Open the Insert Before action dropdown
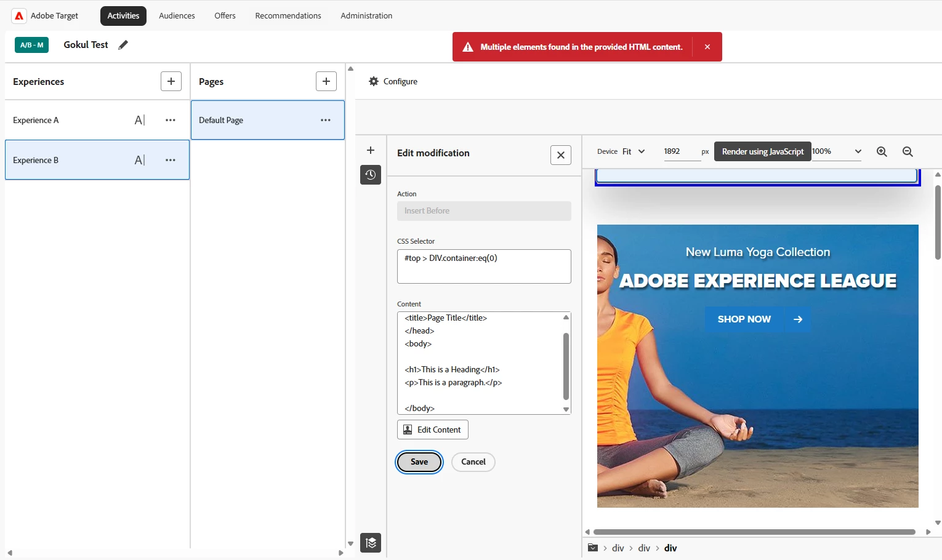The height and width of the screenshot is (560, 942). point(484,211)
